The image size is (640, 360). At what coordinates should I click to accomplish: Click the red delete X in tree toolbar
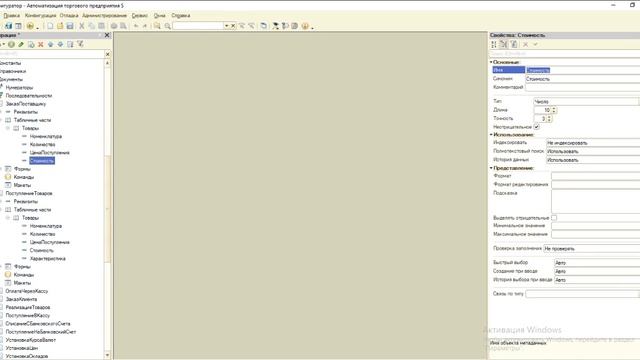point(41,44)
